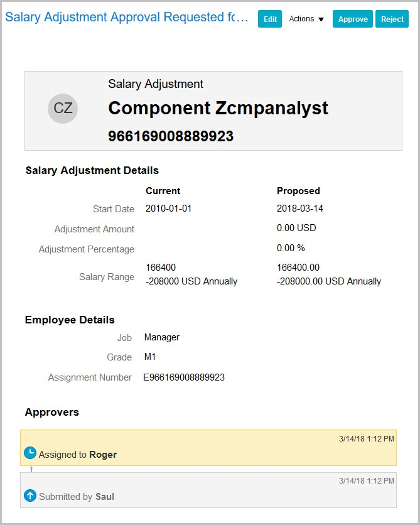The image size is (420, 525).
Task: Select approver name Roger
Action: click(103, 455)
